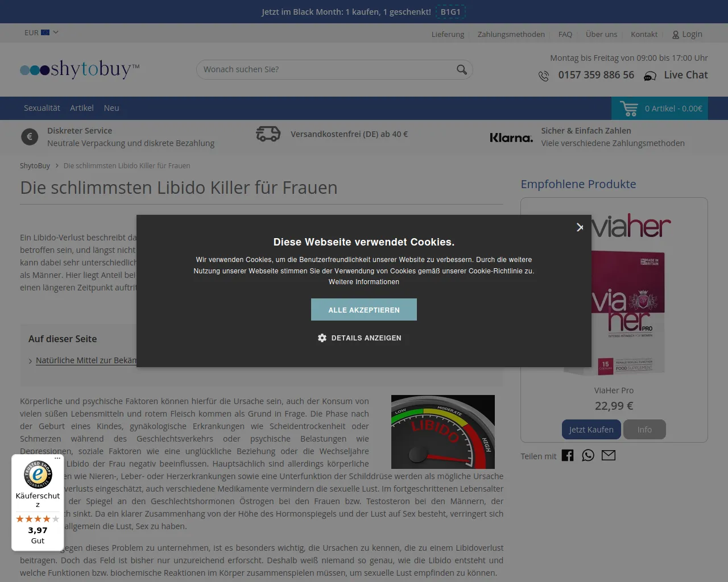
Task: Expand Natürliche Mittel table of contents entry
Action: tap(86, 360)
